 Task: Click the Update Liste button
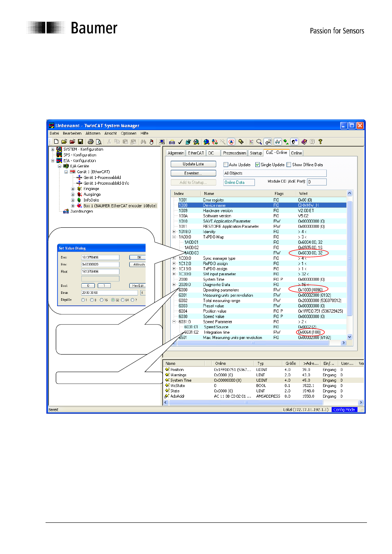click(193, 164)
